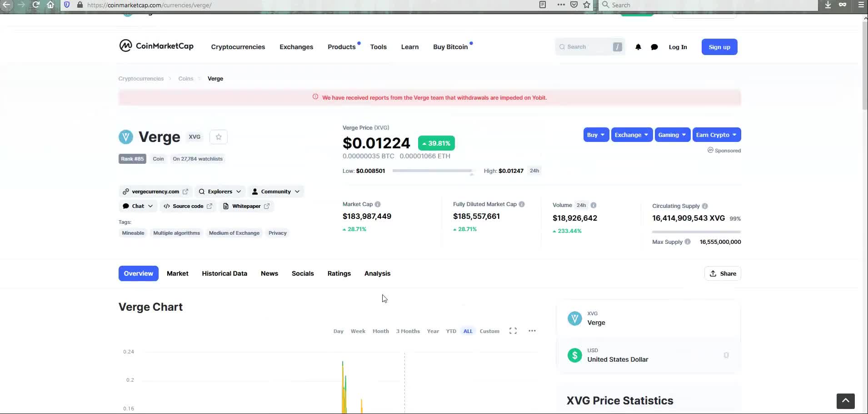Add Verge to watchlist with star
This screenshot has height=414, width=868.
pos(219,137)
